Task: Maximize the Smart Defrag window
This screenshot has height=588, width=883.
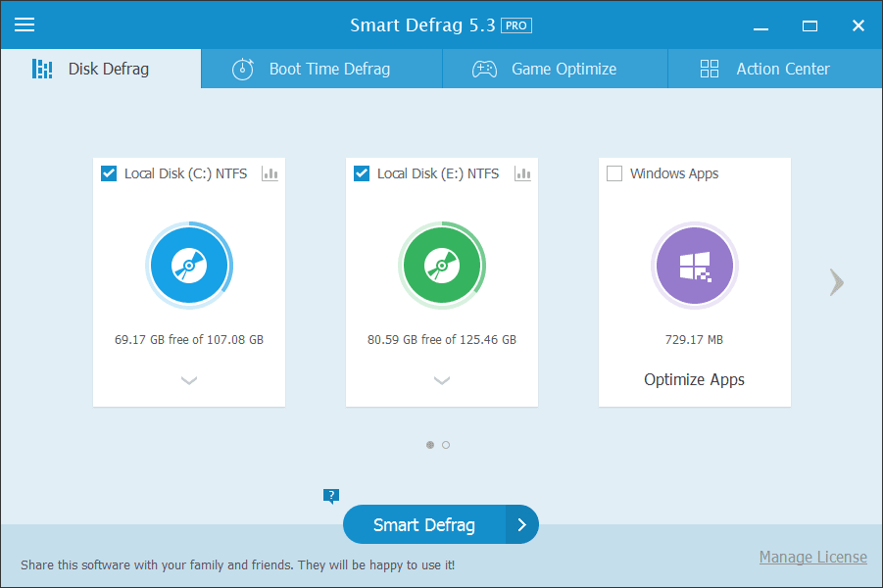Action: point(809,25)
